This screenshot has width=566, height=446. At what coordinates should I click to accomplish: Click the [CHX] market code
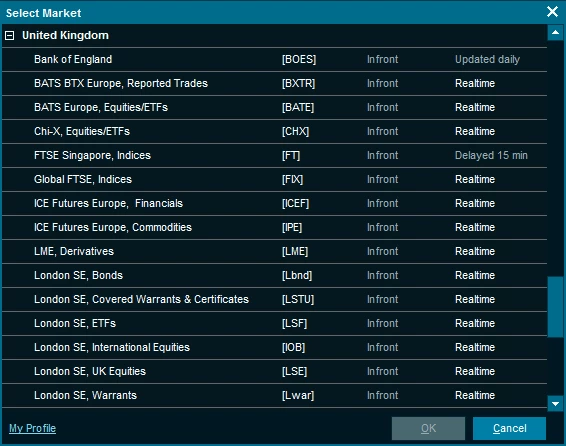coord(296,131)
